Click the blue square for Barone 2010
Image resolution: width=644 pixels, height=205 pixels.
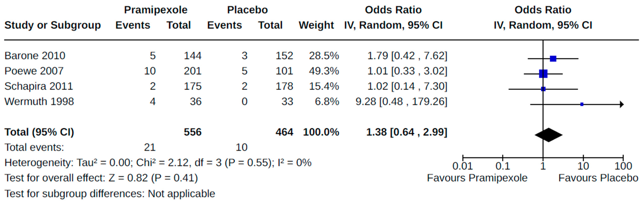[553, 59]
